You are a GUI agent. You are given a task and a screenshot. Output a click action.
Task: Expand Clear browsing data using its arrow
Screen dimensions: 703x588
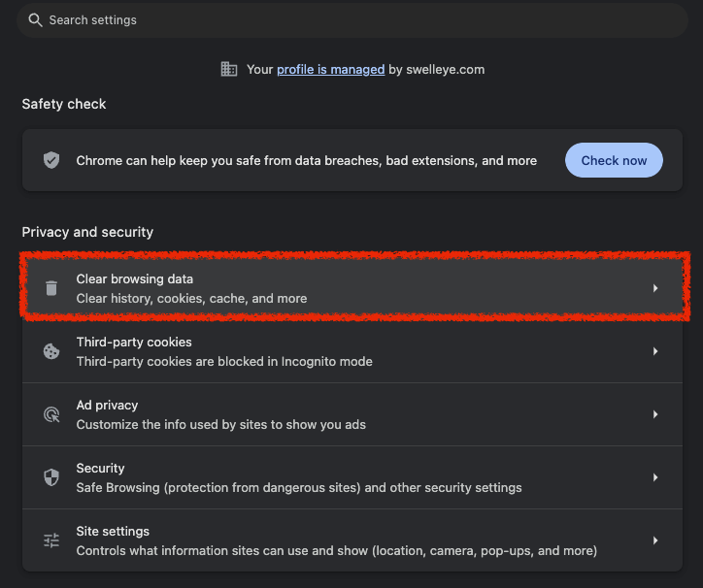pos(655,288)
